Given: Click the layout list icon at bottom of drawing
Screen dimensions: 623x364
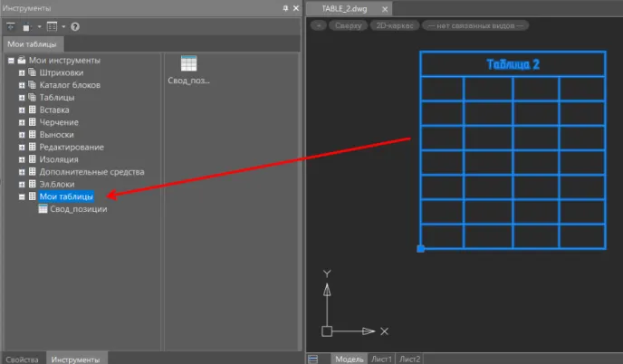Looking at the screenshot, I should click(313, 359).
